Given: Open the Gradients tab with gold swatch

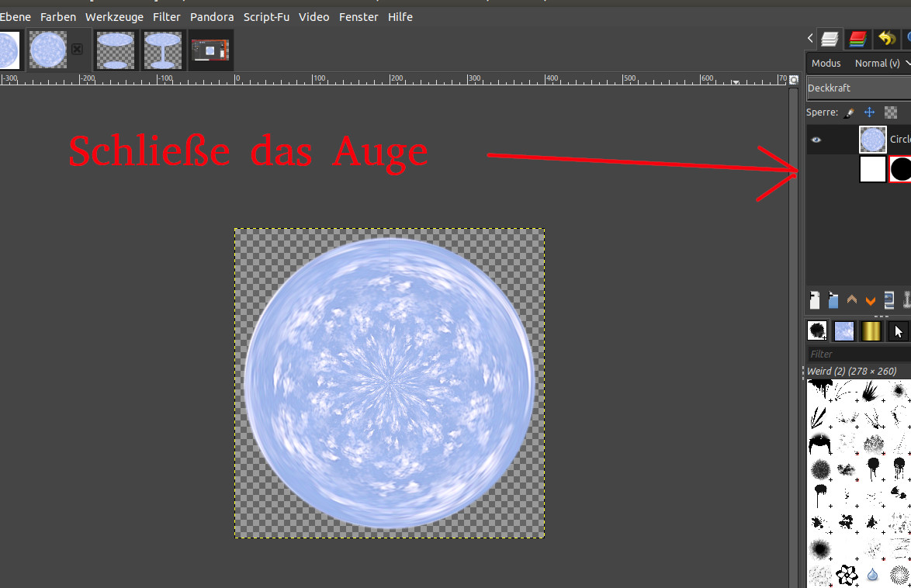Looking at the screenshot, I should coord(871,331).
